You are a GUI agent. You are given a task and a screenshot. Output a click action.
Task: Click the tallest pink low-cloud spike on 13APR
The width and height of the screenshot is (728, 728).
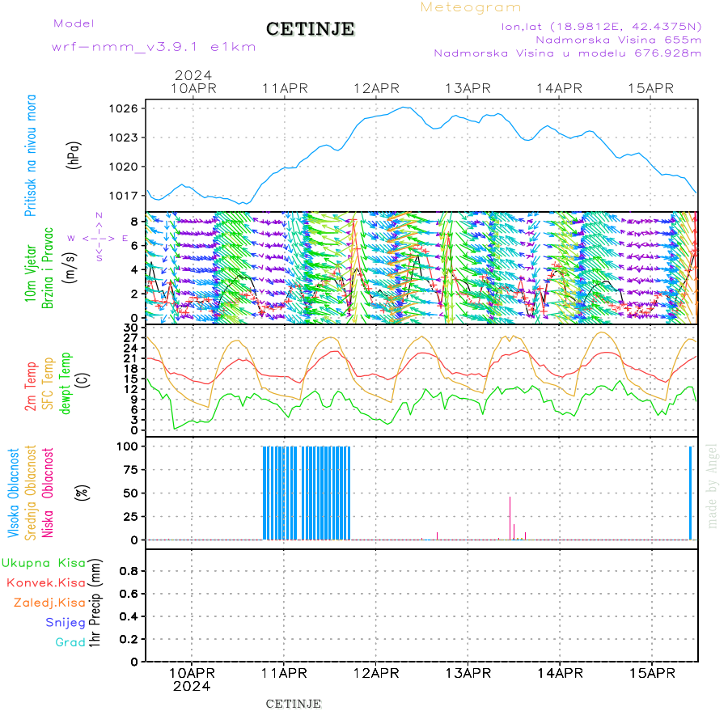[x=510, y=518]
